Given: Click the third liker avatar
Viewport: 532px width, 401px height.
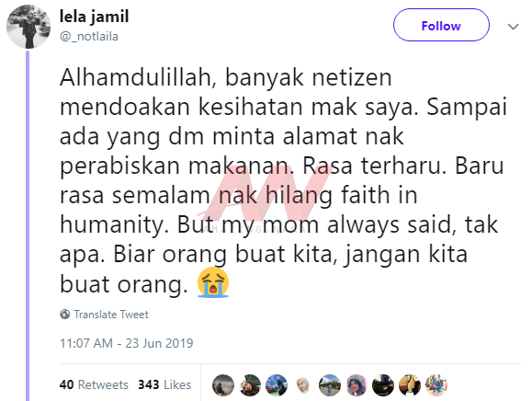Looking at the screenshot, I should pos(277,385).
